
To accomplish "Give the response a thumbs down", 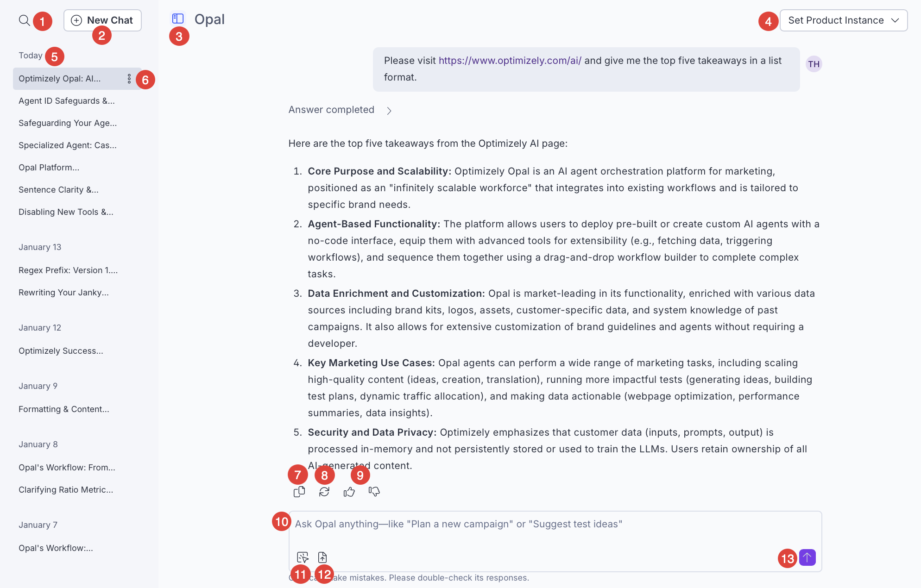I will pos(374,492).
